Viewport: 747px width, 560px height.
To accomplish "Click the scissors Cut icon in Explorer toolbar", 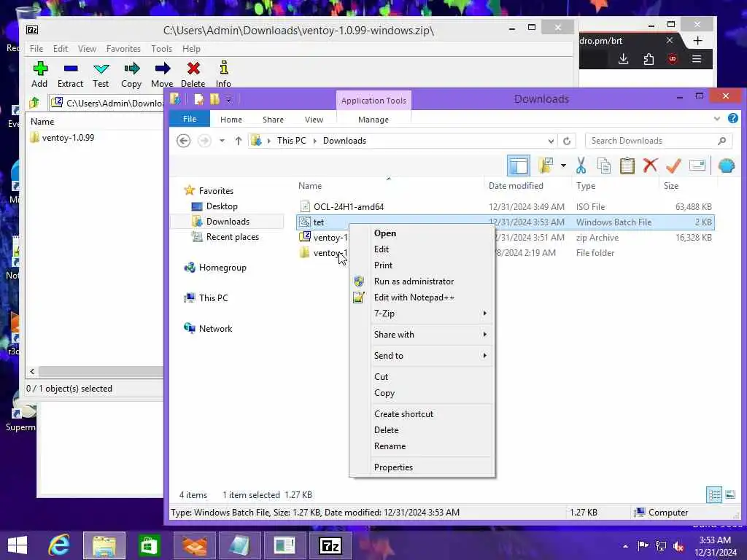I will (580, 166).
